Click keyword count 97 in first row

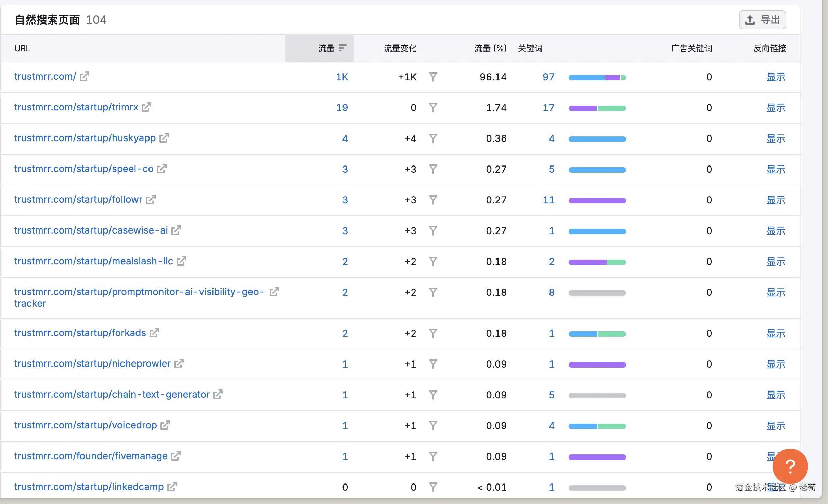point(548,77)
